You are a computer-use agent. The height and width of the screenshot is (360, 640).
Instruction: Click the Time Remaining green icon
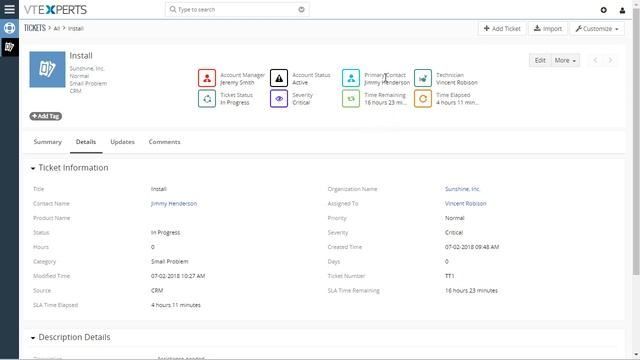(x=351, y=98)
